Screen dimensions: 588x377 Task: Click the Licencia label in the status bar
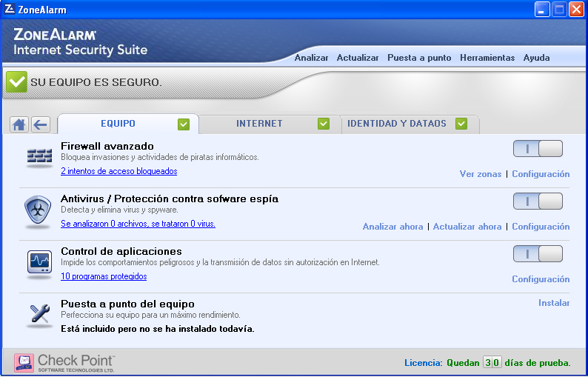click(x=424, y=363)
